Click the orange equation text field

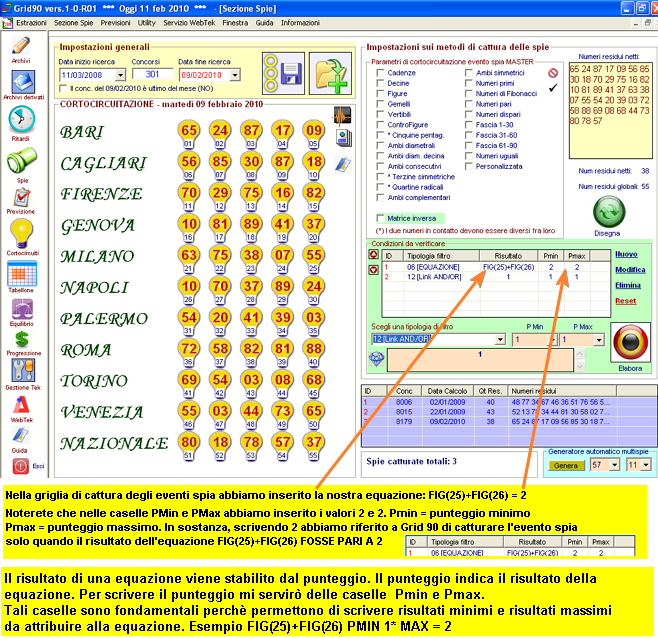coord(480,360)
